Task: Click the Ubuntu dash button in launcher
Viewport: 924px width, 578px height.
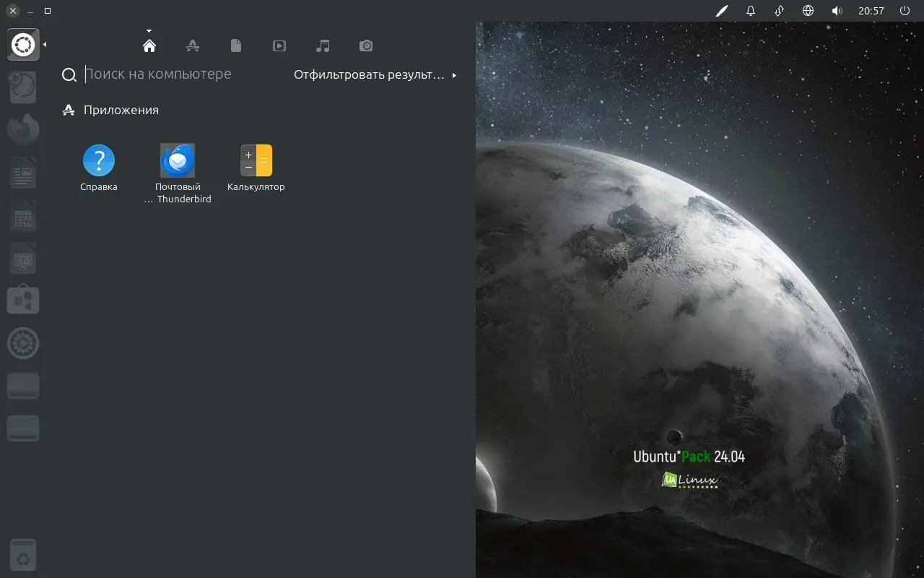Action: click(23, 45)
